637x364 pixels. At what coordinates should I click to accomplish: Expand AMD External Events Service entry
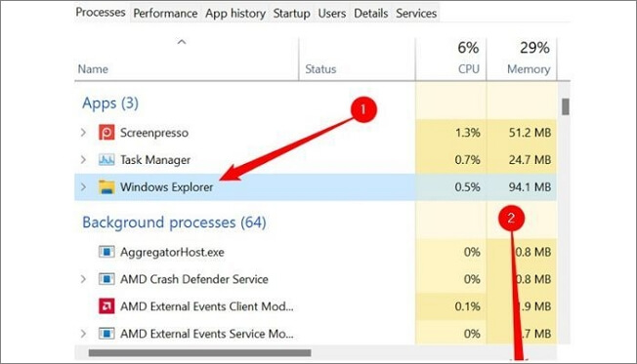tap(83, 334)
